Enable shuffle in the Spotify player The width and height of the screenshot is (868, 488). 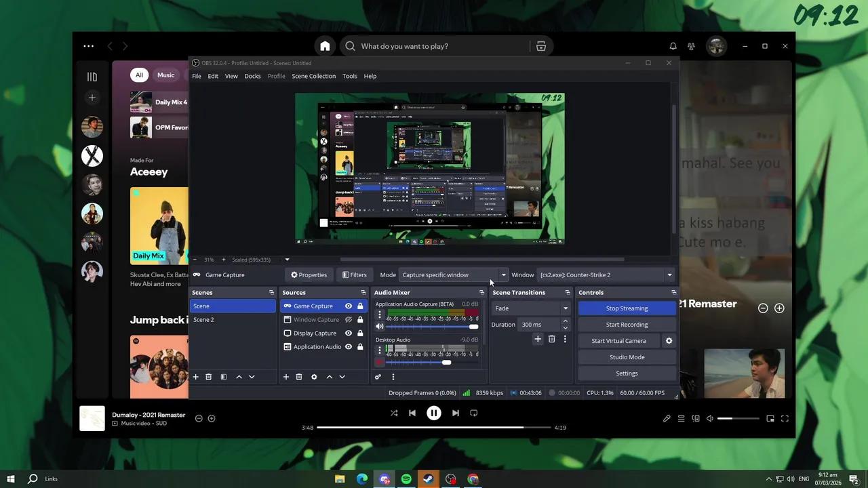(x=394, y=413)
